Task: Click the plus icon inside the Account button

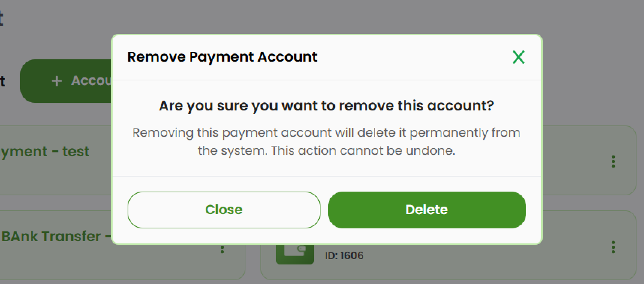Action: click(x=56, y=81)
